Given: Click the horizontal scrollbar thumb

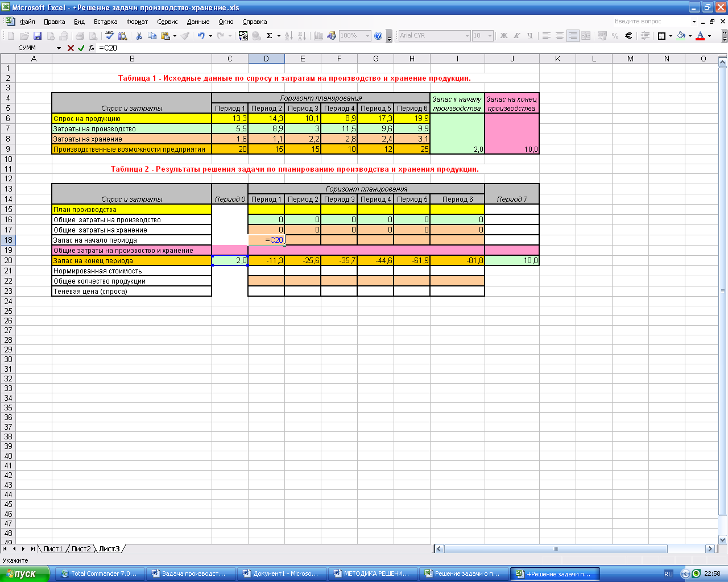Looking at the screenshot, I should [x=556, y=549].
